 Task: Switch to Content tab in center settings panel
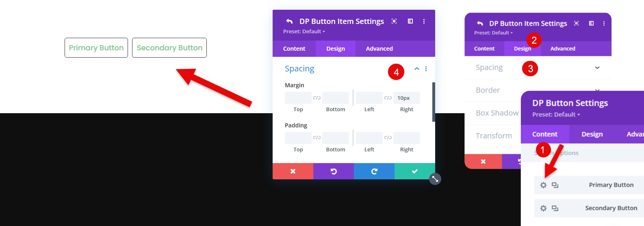point(294,49)
